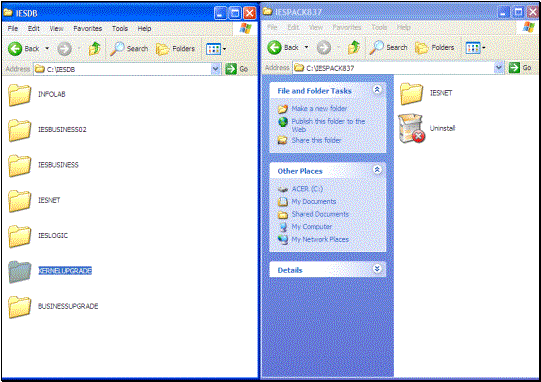Image resolution: width=541 pixels, height=382 pixels.
Task: Open Tools menu in IESDB window
Action: point(120,29)
